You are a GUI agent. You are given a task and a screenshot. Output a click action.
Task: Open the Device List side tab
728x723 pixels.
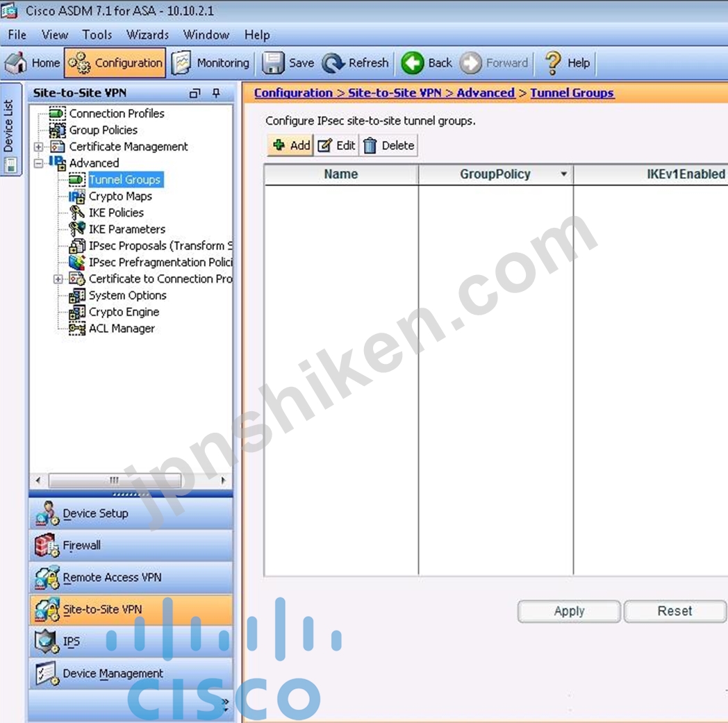[10, 129]
